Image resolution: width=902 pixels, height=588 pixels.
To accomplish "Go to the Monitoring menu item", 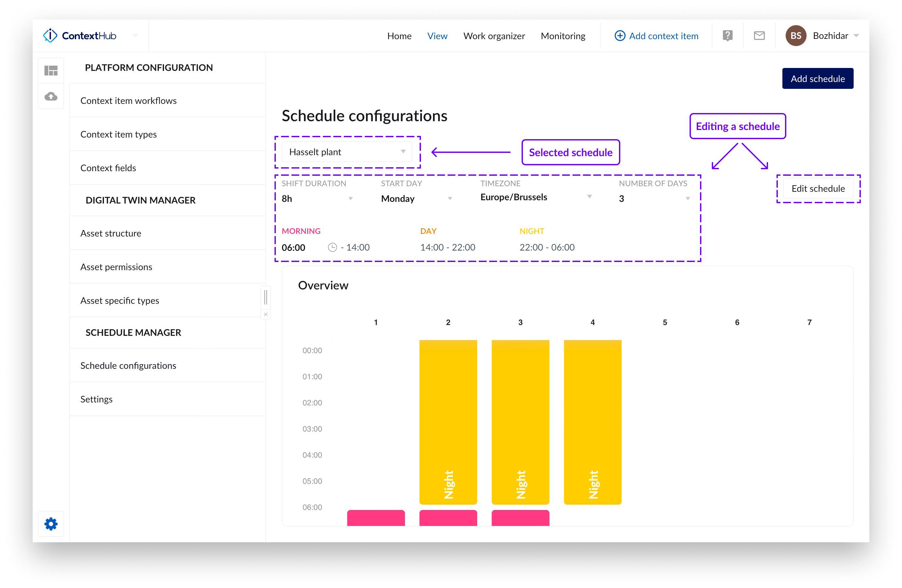I will point(563,36).
